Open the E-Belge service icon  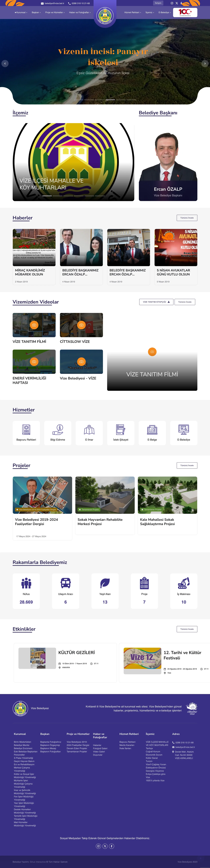tap(152, 430)
